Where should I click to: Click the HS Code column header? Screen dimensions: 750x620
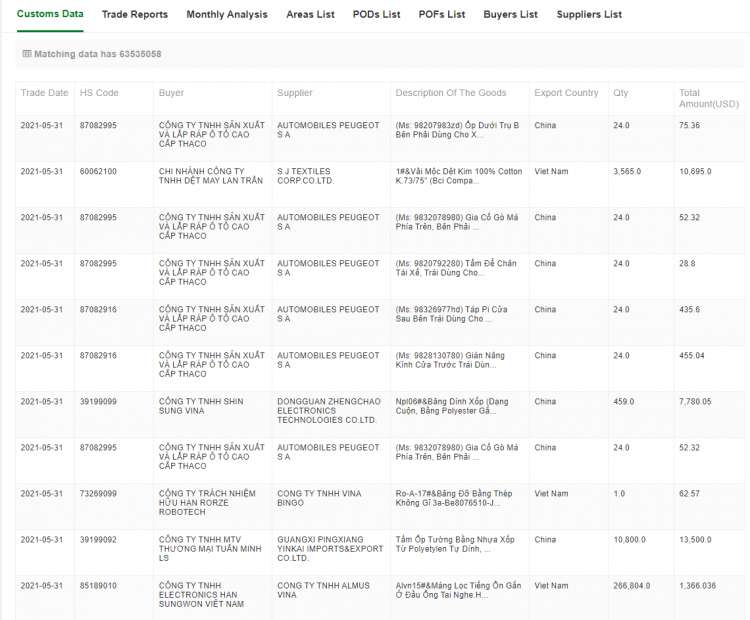pyautogui.click(x=99, y=93)
